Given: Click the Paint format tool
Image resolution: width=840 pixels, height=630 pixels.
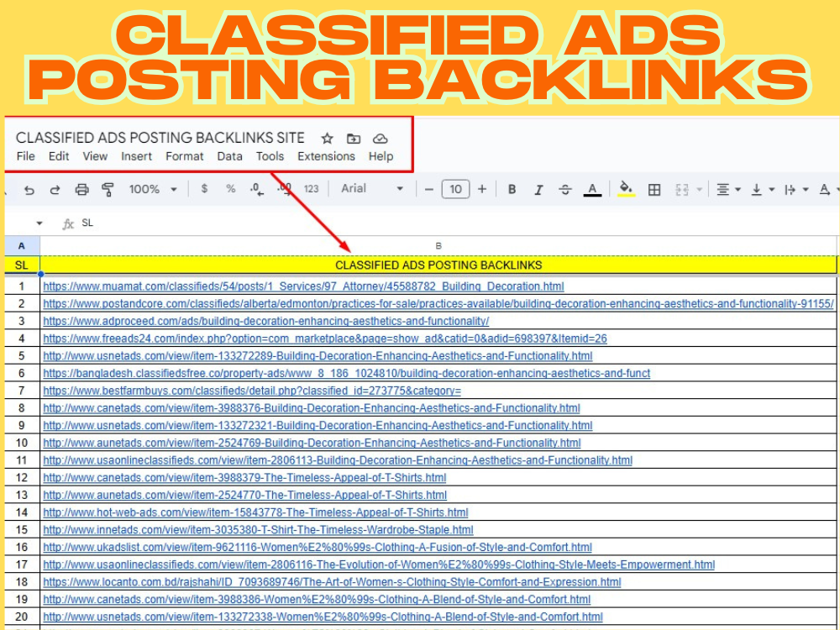Looking at the screenshot, I should pos(109,189).
